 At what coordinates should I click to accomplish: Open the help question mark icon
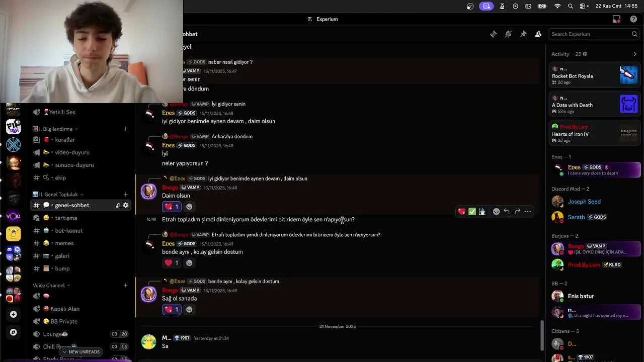tap(633, 19)
